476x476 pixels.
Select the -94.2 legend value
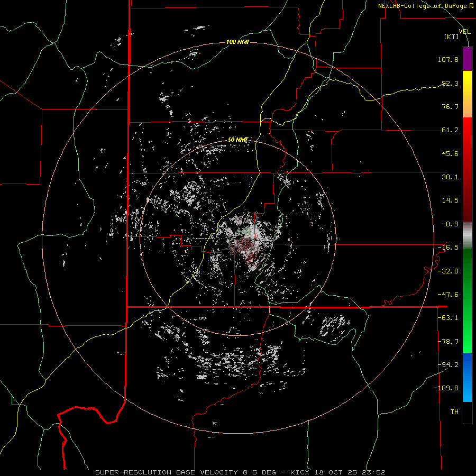pyautogui.click(x=448, y=365)
